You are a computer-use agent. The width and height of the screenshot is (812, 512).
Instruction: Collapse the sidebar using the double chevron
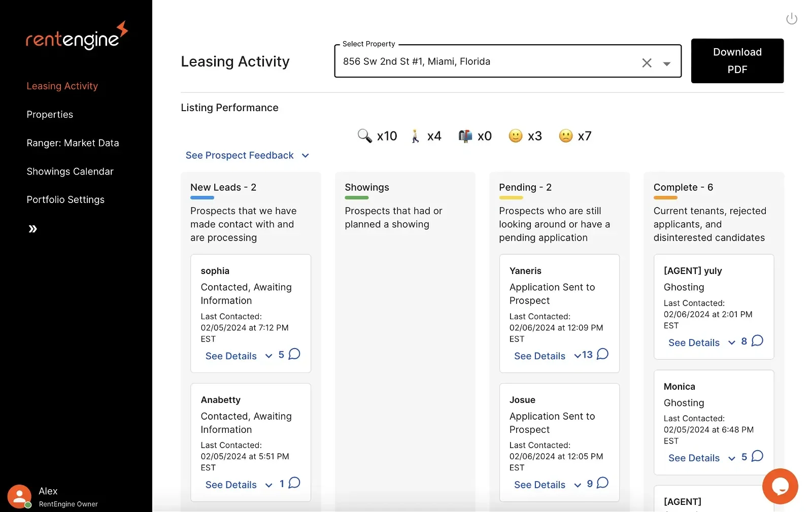pos(32,229)
